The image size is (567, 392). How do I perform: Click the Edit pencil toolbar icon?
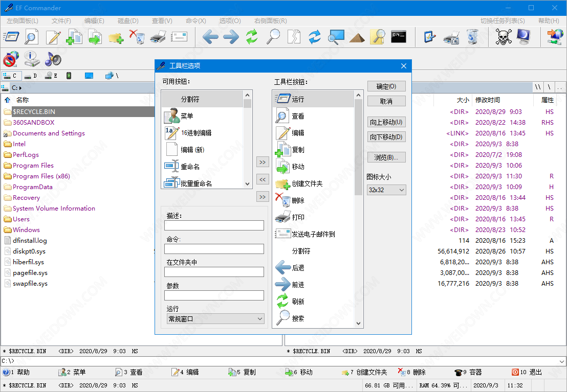pyautogui.click(x=54, y=37)
